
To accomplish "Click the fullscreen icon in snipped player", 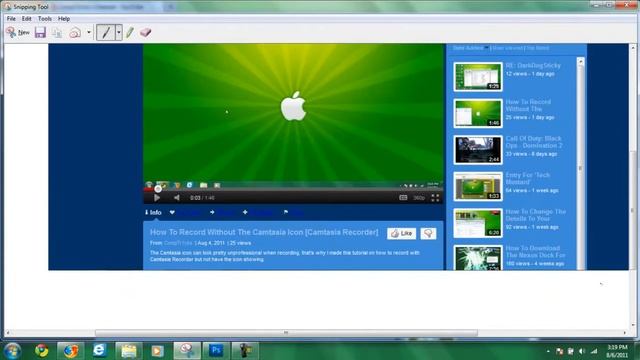I will (x=435, y=198).
